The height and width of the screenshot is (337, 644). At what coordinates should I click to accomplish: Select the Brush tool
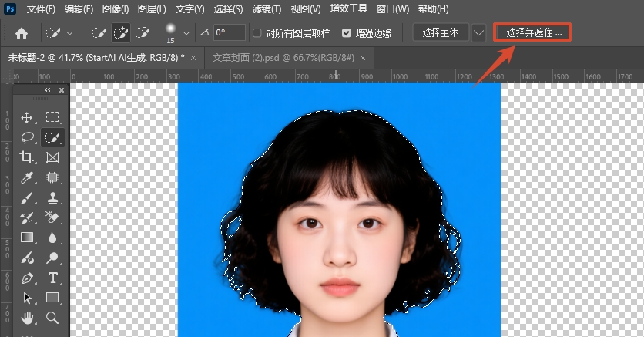pos(27,197)
